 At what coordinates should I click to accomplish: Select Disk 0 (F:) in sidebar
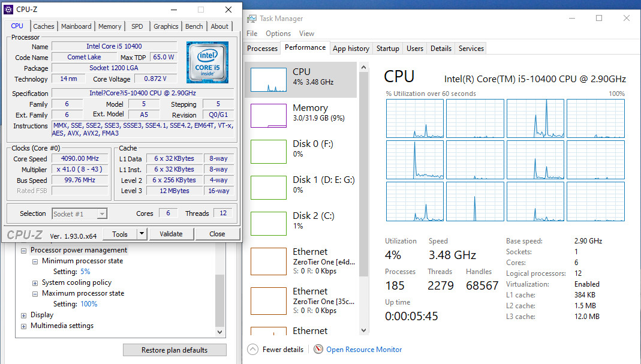click(301, 151)
